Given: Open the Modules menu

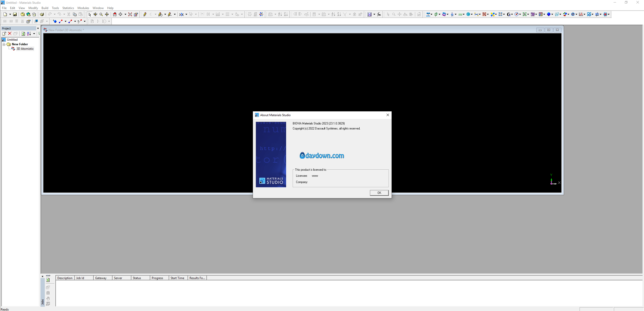Looking at the screenshot, I should tap(83, 8).
